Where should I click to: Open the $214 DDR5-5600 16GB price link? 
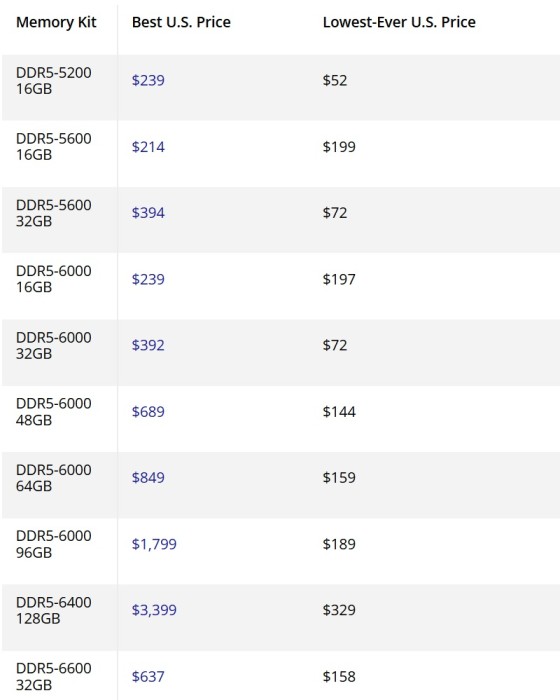tap(148, 147)
